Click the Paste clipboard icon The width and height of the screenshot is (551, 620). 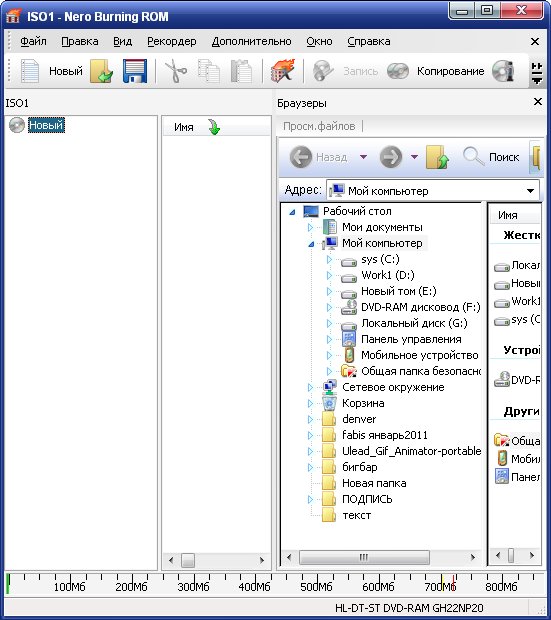coord(241,71)
